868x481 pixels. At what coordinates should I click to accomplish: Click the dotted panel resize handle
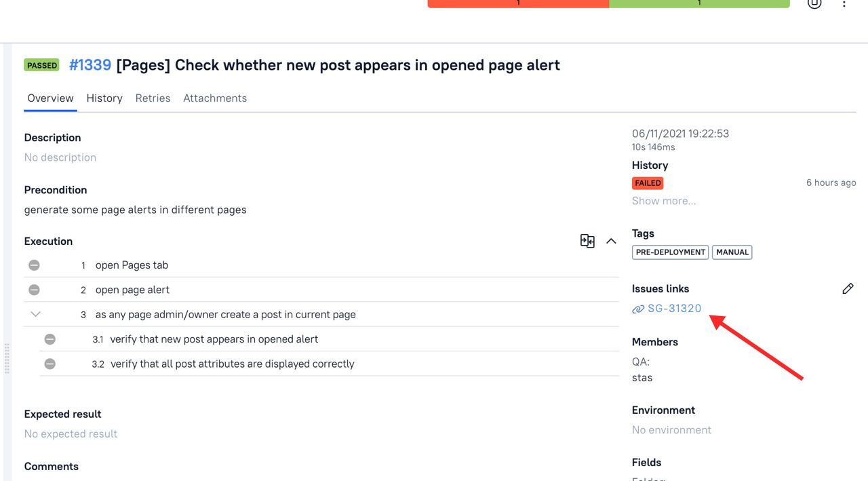pos(7,358)
